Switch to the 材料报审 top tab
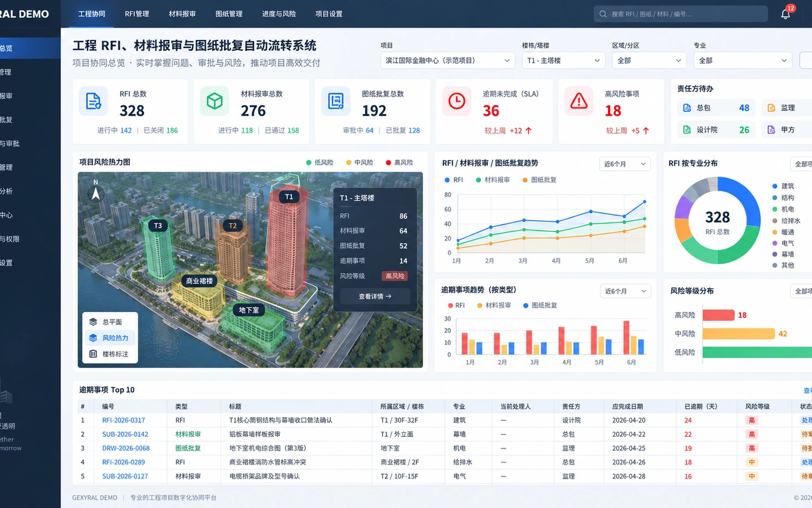Screen dimensions: 812x508 click(182, 14)
